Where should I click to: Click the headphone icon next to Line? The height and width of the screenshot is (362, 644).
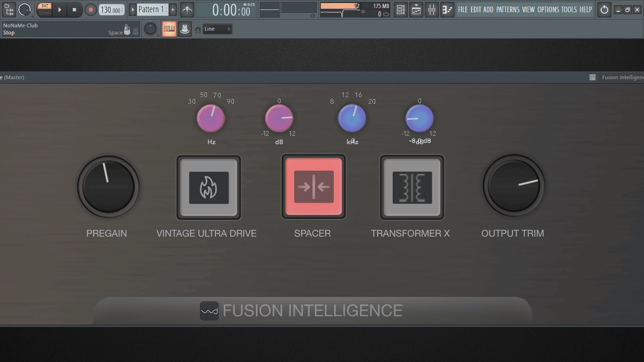(x=198, y=30)
